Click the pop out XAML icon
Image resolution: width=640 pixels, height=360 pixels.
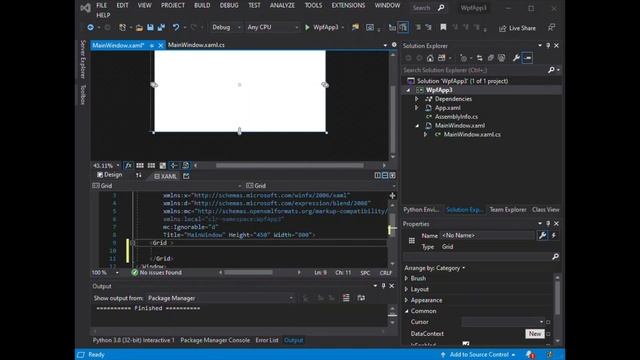(186, 176)
